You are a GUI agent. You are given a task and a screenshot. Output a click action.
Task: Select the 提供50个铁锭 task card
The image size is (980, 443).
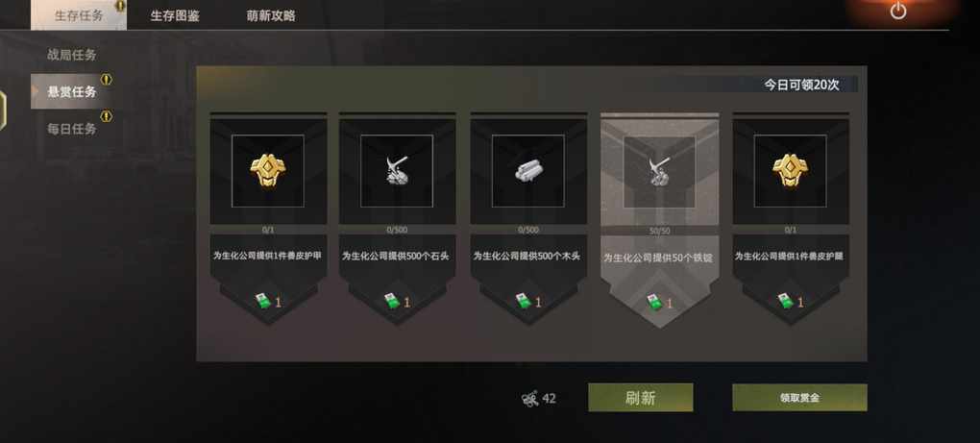(659, 220)
